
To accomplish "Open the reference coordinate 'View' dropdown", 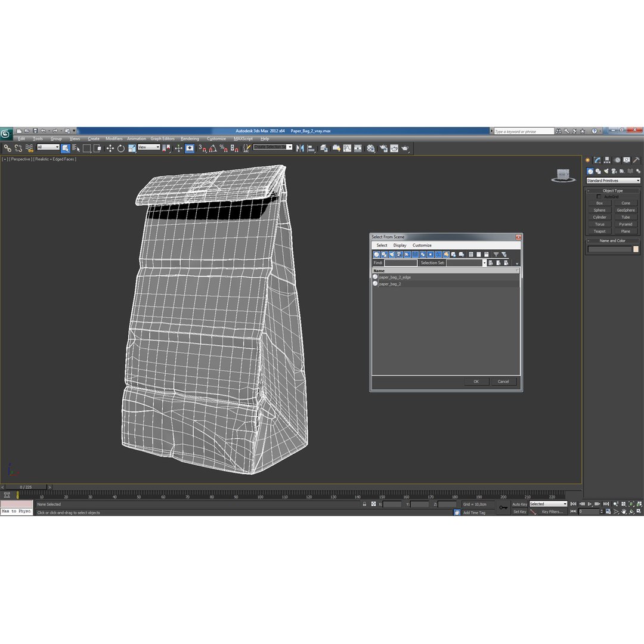I will pyautogui.click(x=148, y=147).
